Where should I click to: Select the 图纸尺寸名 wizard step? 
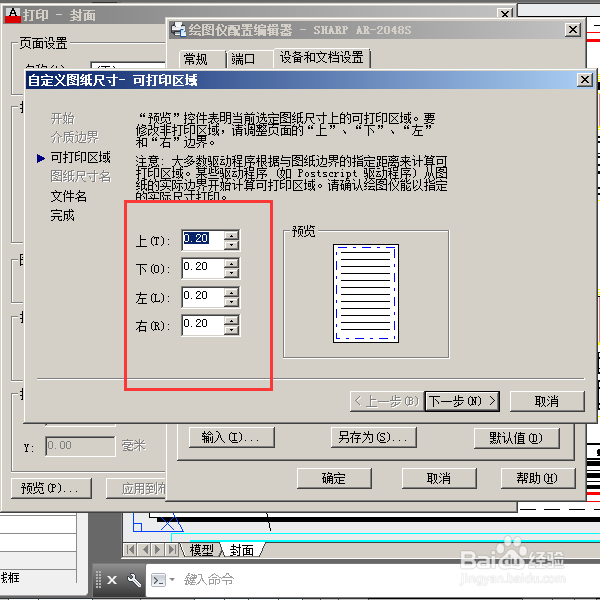pyautogui.click(x=80, y=176)
